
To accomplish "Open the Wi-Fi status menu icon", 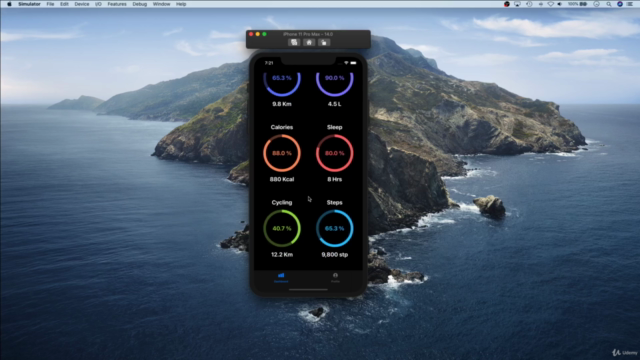I will (551, 4).
